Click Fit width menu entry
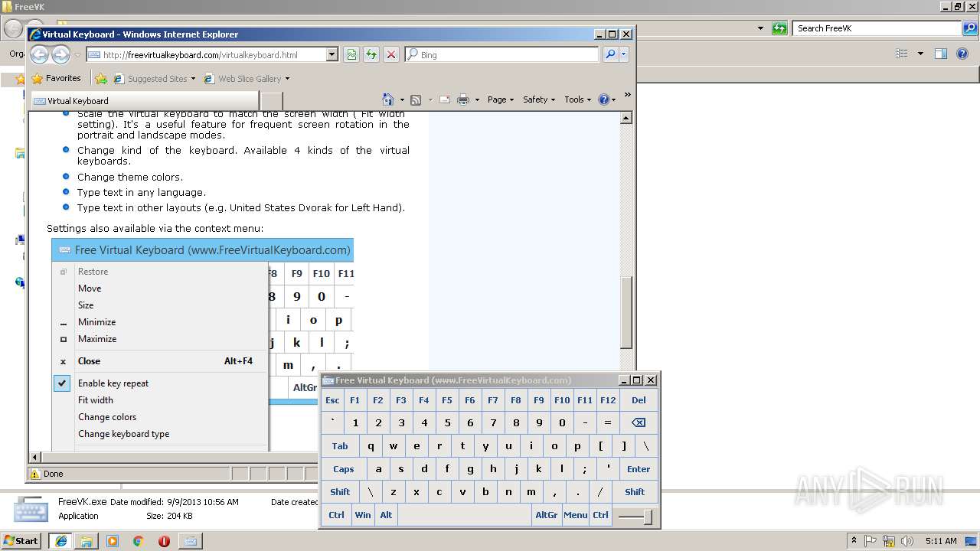 pyautogui.click(x=96, y=400)
